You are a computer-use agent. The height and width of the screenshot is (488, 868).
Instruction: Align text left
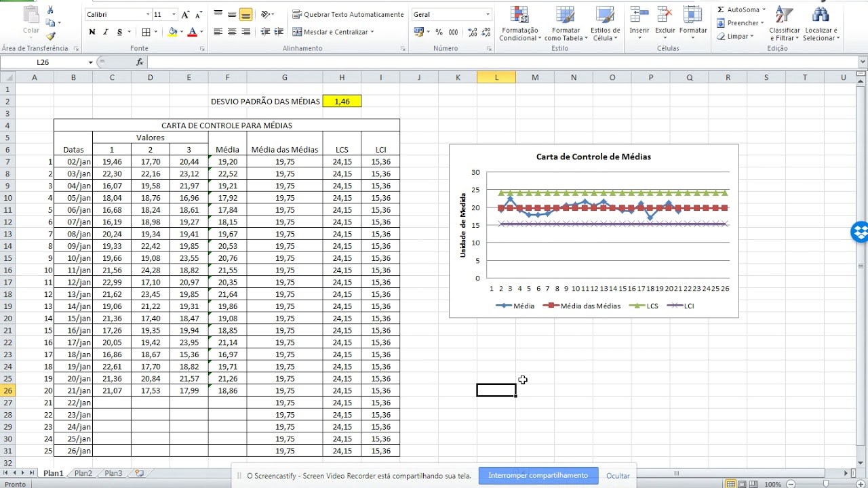[x=218, y=32]
